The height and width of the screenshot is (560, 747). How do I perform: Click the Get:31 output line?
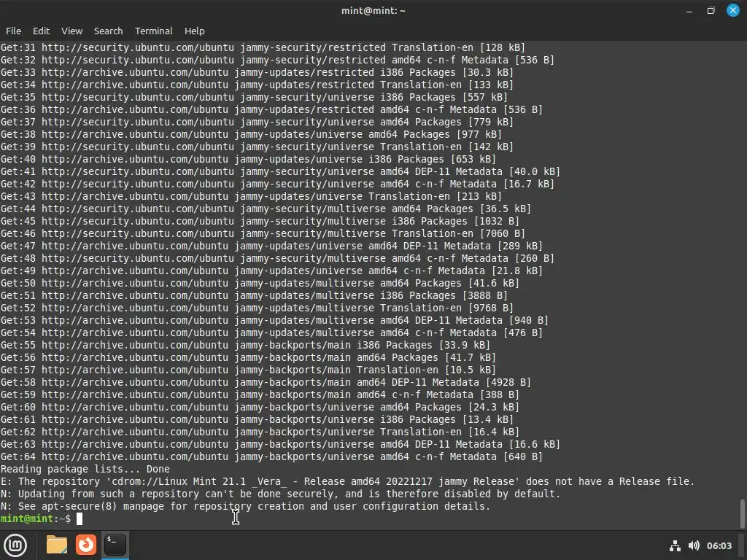tap(263, 47)
